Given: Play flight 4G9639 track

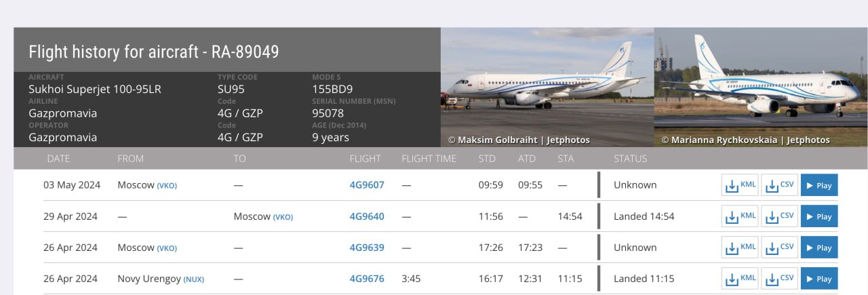Looking at the screenshot, I should [x=819, y=248].
